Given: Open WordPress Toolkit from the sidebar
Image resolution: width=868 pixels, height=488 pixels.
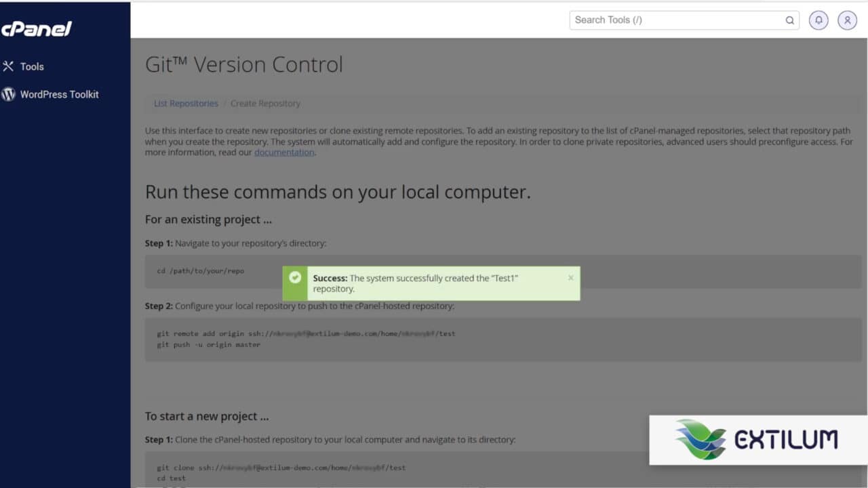Looking at the screenshot, I should (x=60, y=94).
